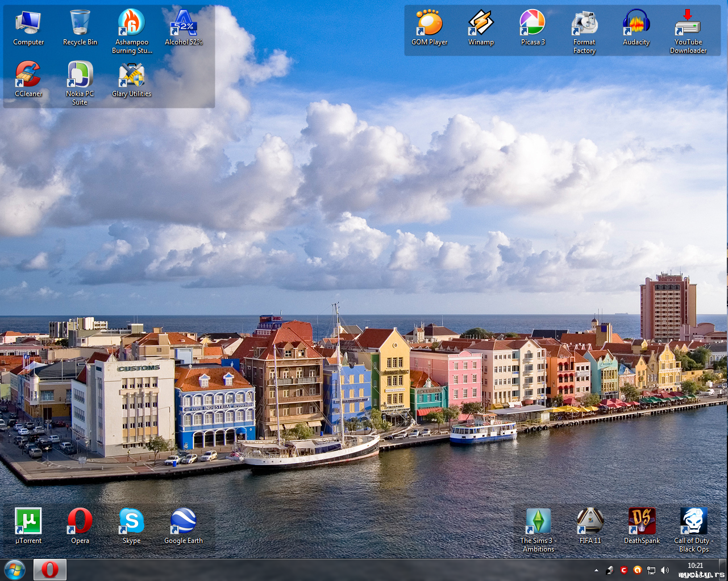Select the Picasa 3 icon
Screen dimensions: 728x581
(533, 24)
